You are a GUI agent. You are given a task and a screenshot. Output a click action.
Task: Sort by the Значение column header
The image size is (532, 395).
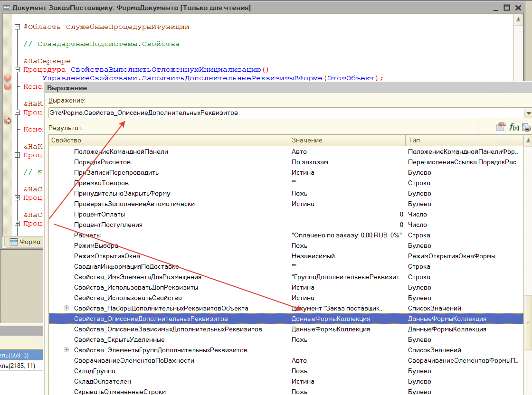[x=347, y=141]
